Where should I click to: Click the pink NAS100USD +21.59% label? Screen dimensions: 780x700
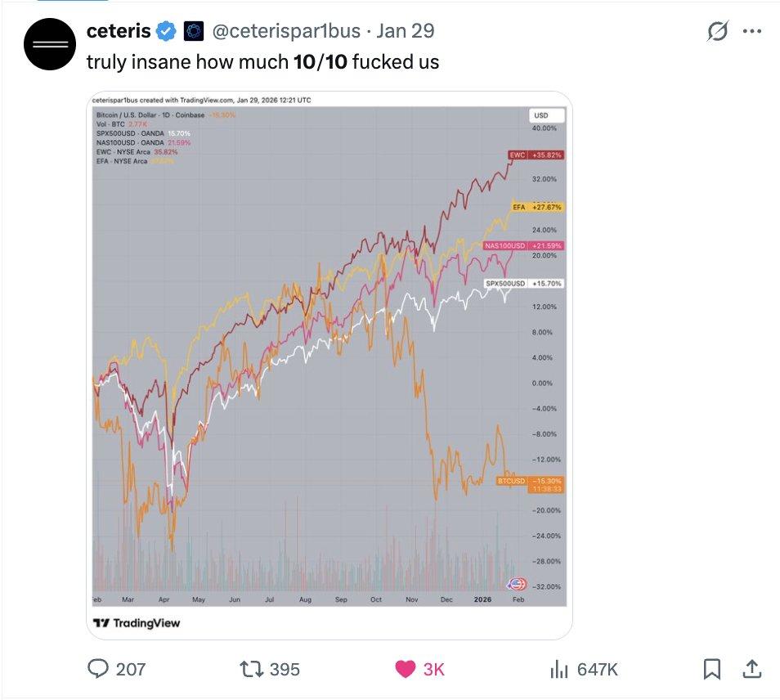click(523, 245)
